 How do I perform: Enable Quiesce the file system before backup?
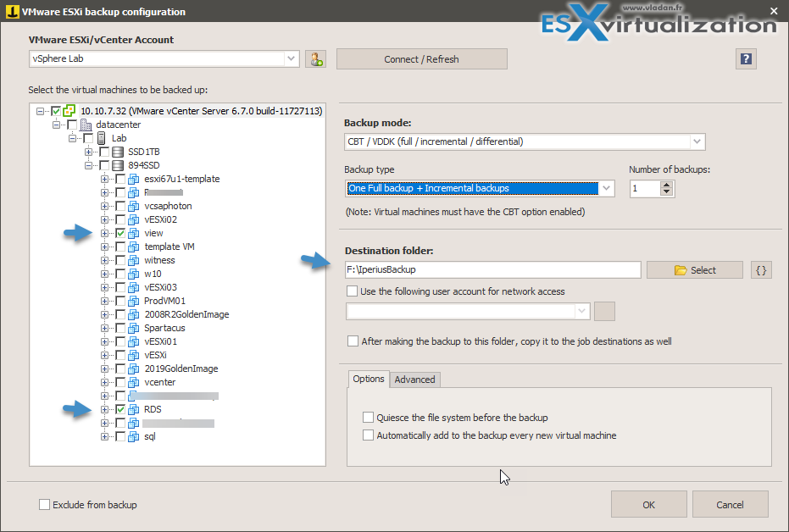click(368, 418)
